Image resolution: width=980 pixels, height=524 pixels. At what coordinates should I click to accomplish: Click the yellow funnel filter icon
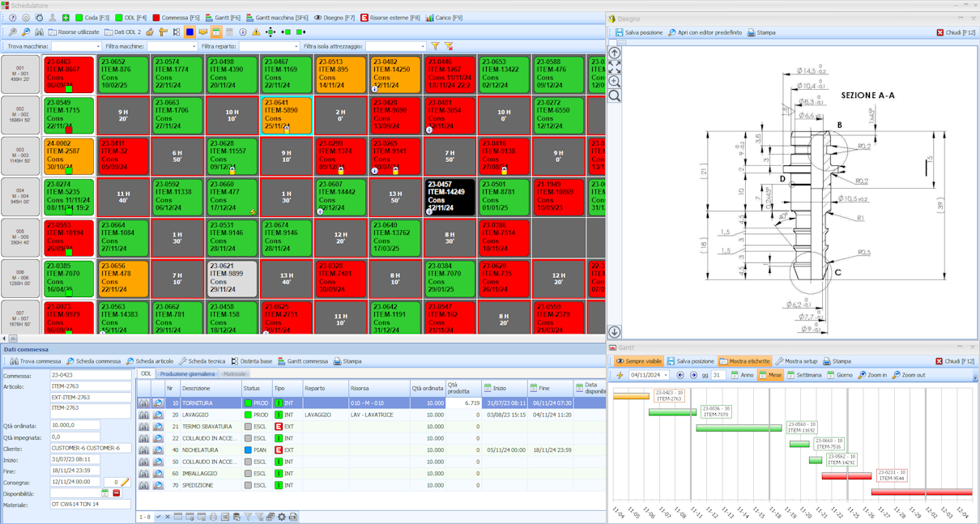[x=436, y=46]
